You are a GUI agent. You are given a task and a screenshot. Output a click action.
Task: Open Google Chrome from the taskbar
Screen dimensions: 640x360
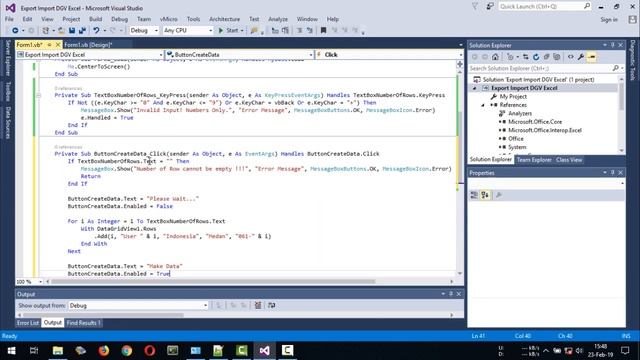tap(127, 351)
